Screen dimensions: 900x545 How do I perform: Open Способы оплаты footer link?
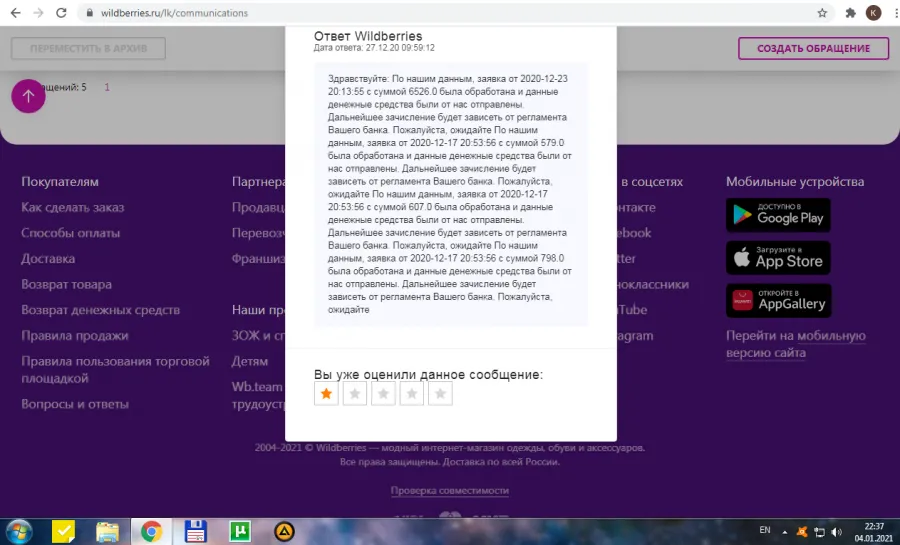tap(71, 233)
